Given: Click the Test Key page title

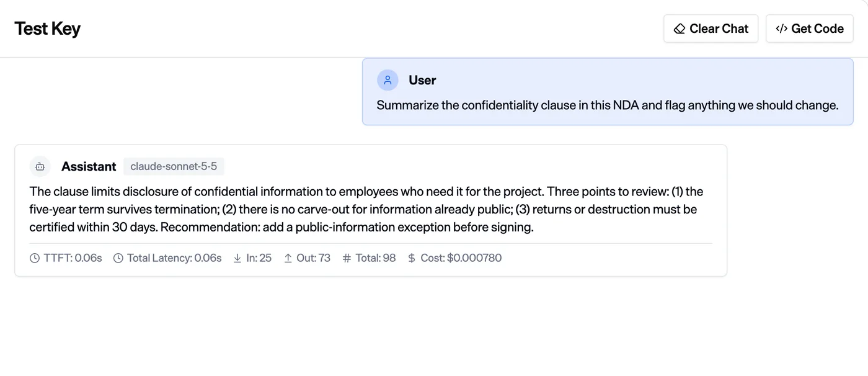Looking at the screenshot, I should click(48, 29).
